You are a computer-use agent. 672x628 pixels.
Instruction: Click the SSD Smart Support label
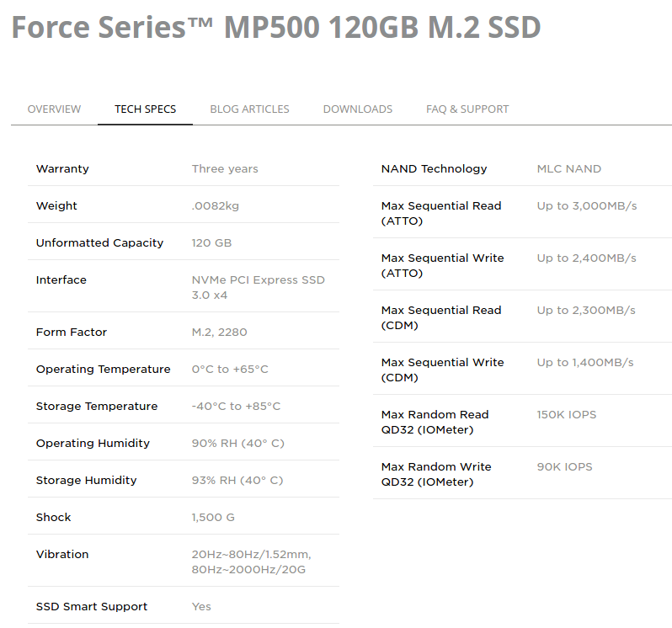92,607
